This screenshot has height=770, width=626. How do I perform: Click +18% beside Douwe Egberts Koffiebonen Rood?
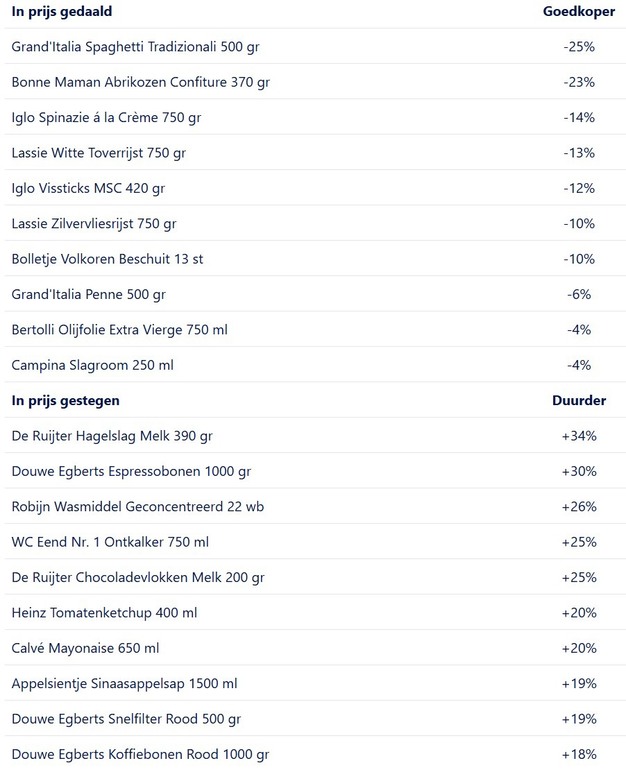579,754
